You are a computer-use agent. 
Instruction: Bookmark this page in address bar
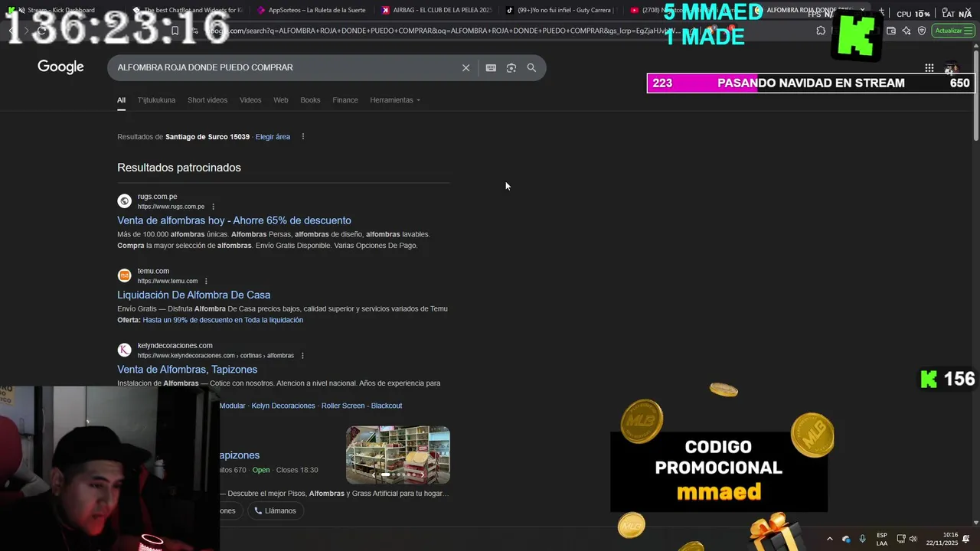coord(175,31)
